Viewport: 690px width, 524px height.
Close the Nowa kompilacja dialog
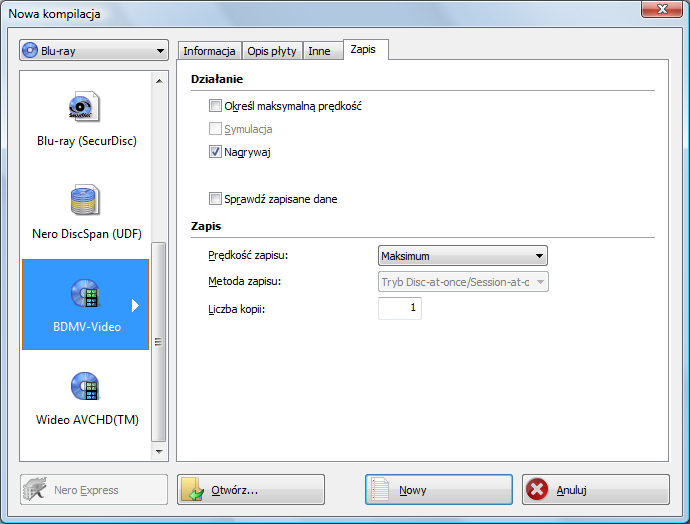(661, 9)
